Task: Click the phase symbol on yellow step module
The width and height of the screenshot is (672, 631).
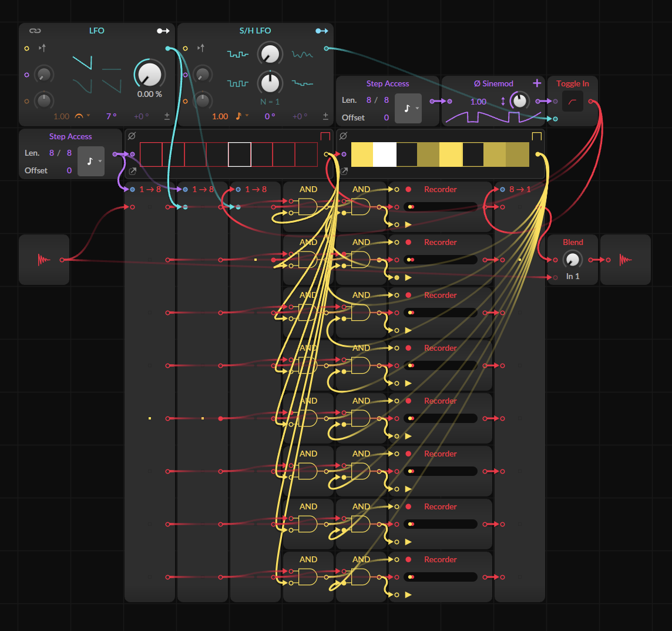Action: click(344, 136)
